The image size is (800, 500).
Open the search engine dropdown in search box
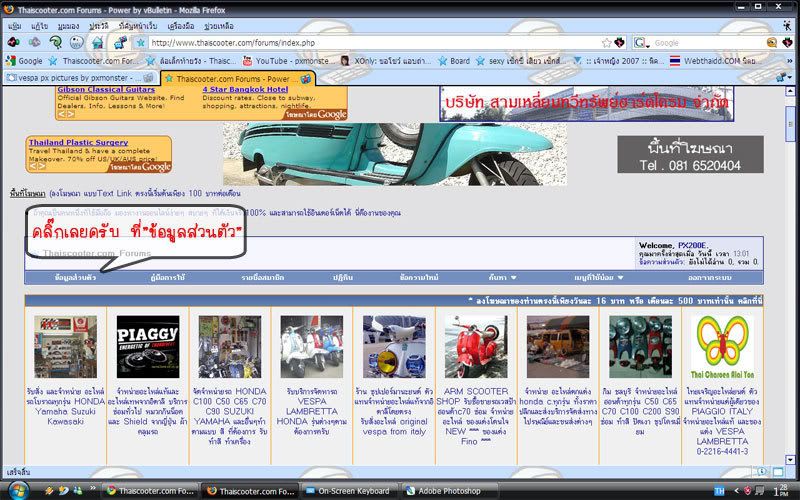click(x=641, y=43)
